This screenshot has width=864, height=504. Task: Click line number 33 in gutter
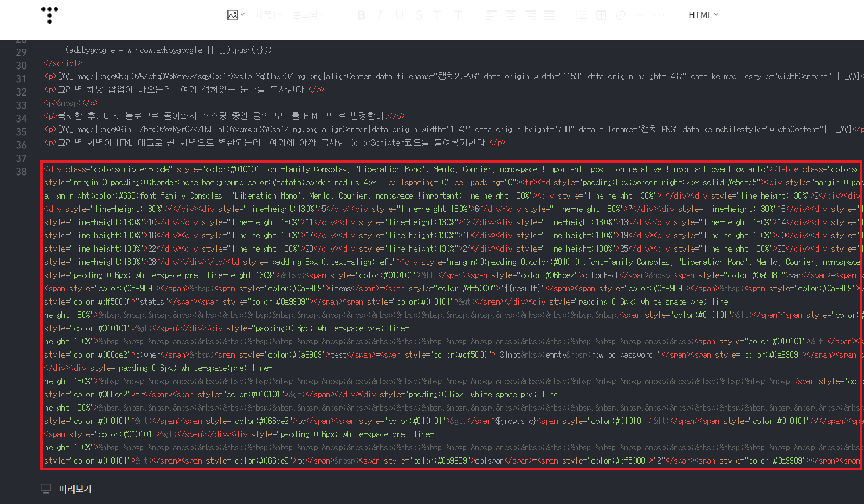[21, 105]
